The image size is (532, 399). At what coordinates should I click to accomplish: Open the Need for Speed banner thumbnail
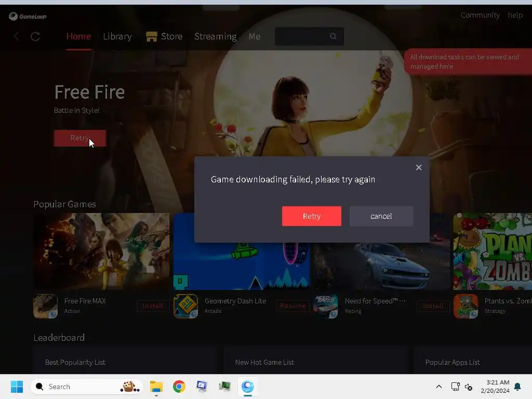coord(381,267)
